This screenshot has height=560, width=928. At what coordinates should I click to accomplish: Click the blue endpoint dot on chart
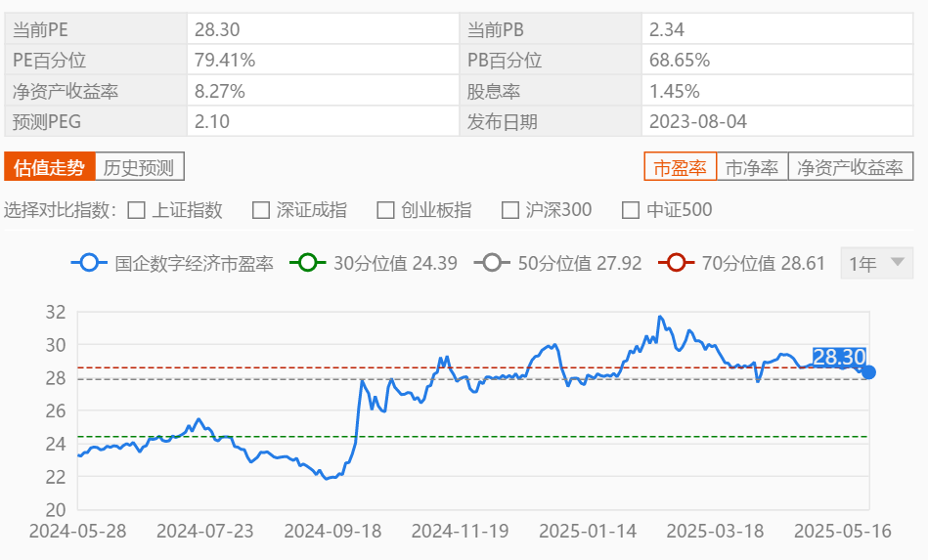867,372
